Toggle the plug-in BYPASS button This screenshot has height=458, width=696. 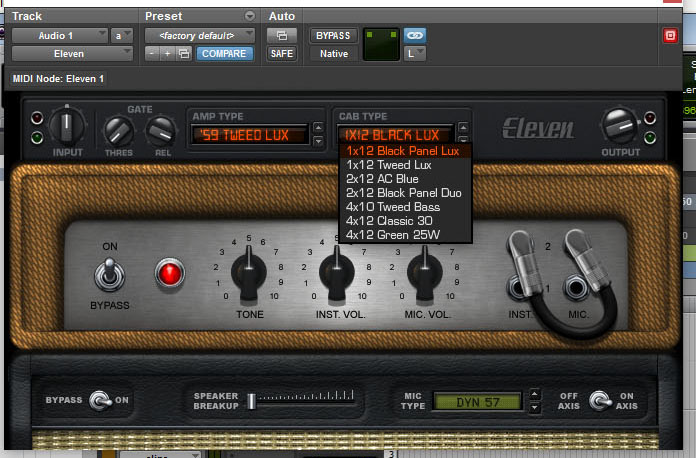tap(333, 36)
